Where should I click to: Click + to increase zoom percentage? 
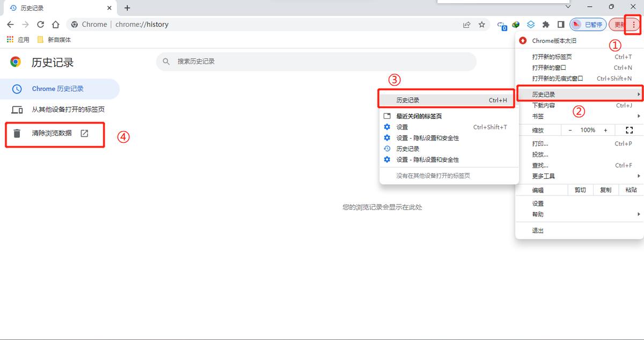[605, 129]
